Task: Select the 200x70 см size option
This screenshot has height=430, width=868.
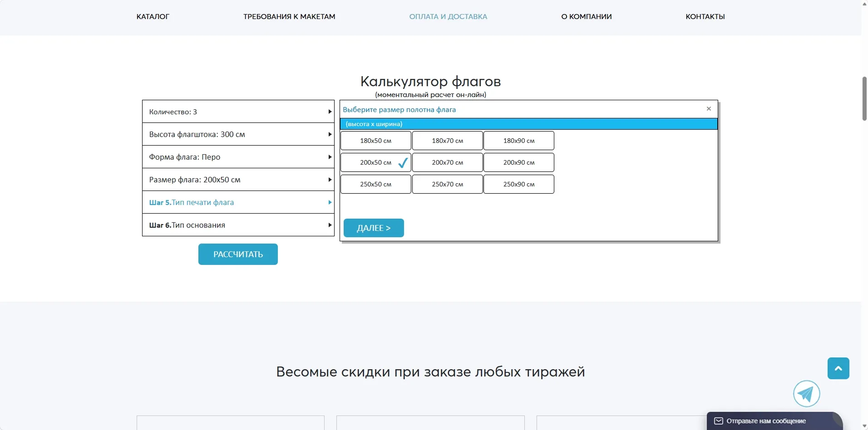Action: (x=448, y=162)
